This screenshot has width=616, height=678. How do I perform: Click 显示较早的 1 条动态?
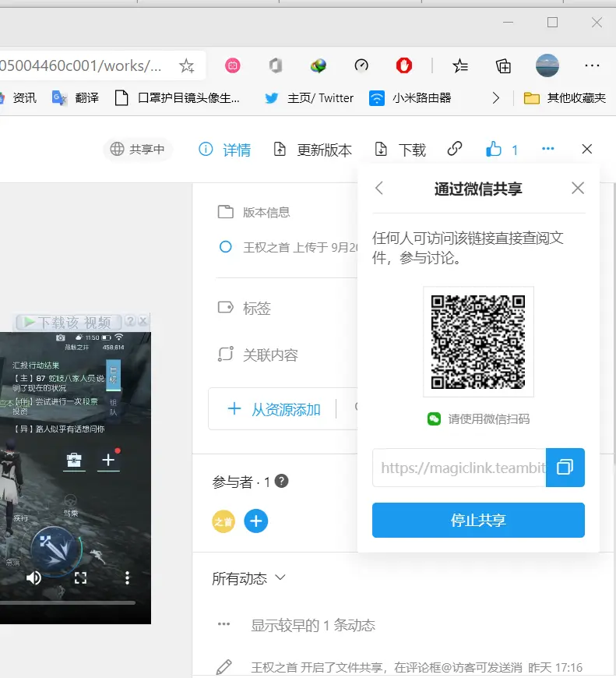pos(313,625)
